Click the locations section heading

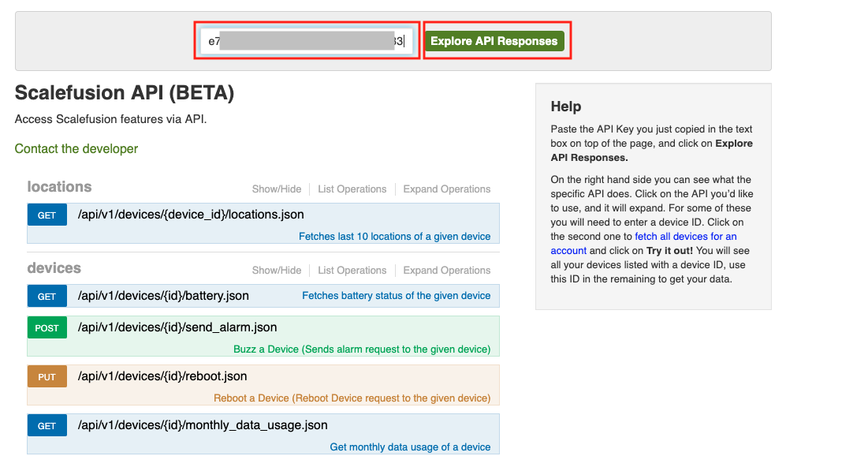pos(59,187)
